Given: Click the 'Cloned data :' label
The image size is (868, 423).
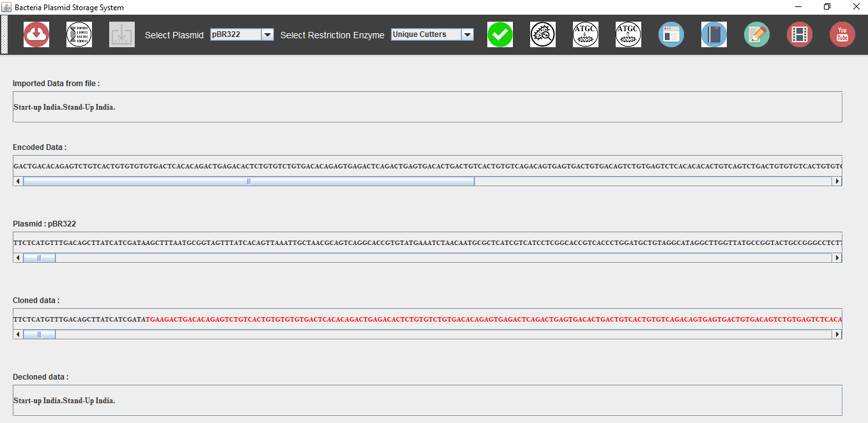Looking at the screenshot, I should coord(36,301).
